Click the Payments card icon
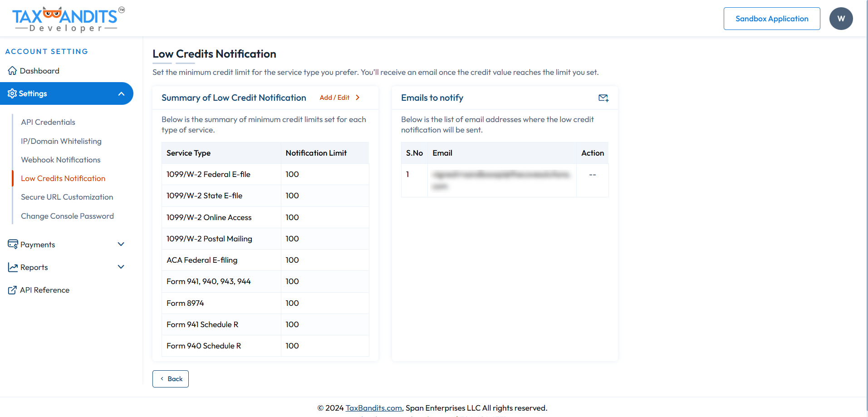This screenshot has width=868, height=417. click(12, 244)
